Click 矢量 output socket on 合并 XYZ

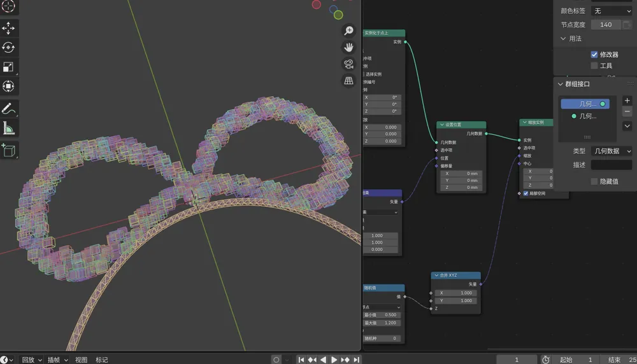(480, 284)
